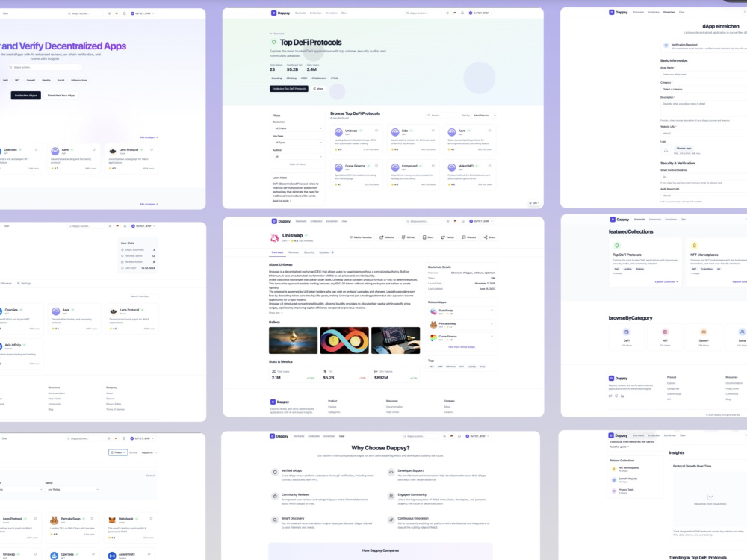Toggle the theme icon in Top DeFi Protocols header
This screenshot has height=560, width=747.
pos(447,13)
